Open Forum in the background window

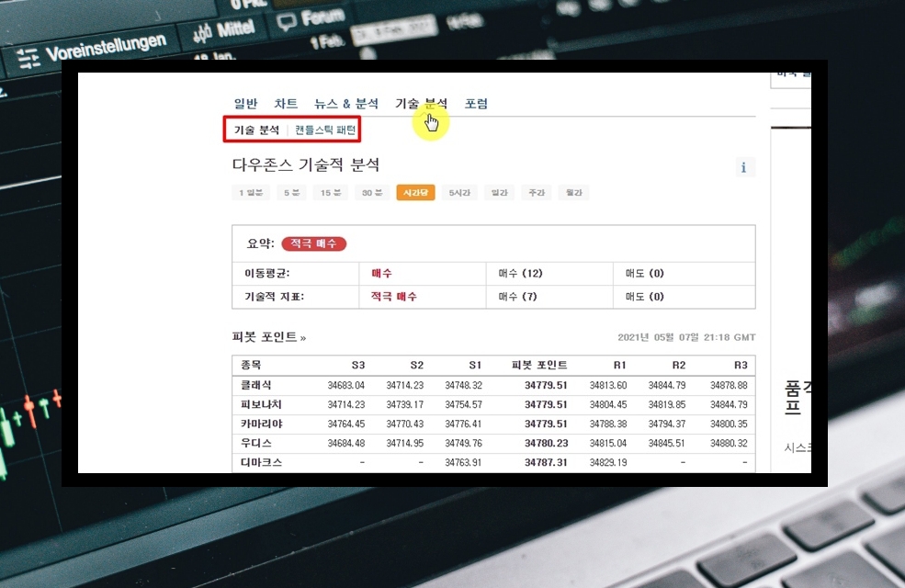coord(322,17)
